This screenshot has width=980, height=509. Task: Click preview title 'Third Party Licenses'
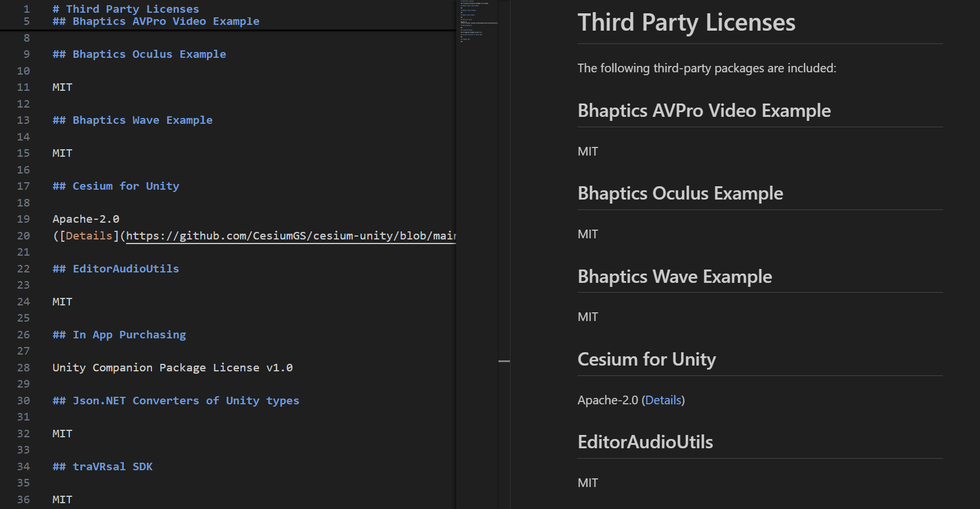[x=686, y=23]
